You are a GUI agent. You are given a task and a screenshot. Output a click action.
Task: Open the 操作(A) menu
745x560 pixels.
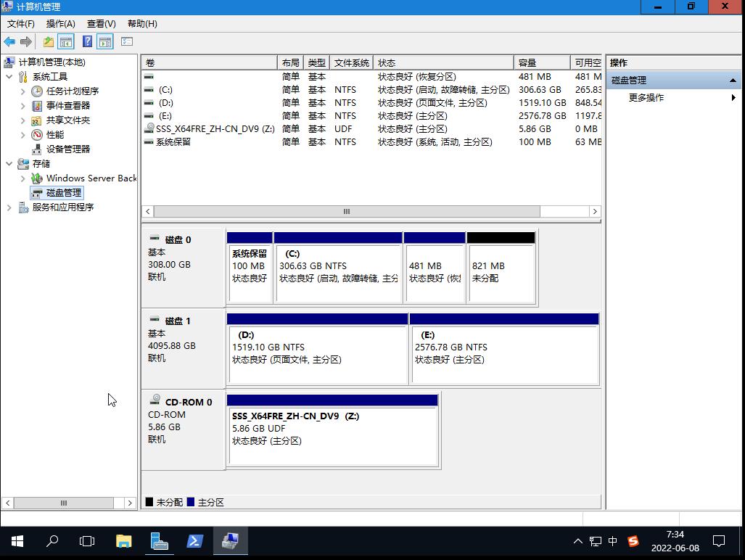[x=59, y=23]
